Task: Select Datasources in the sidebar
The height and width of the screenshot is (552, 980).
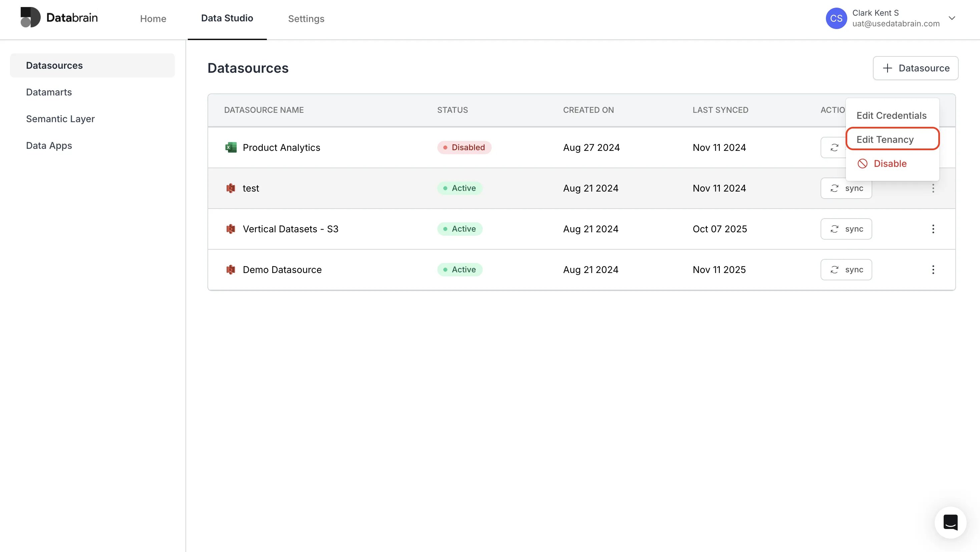Action: [x=92, y=65]
